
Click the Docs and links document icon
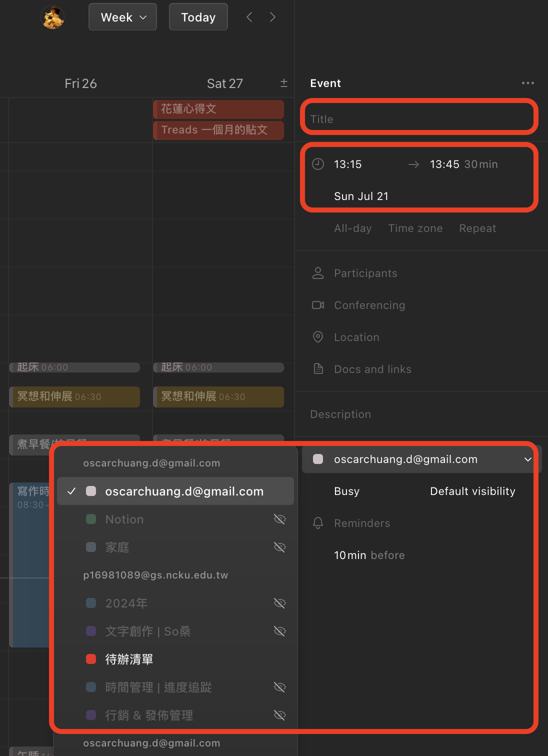point(318,369)
